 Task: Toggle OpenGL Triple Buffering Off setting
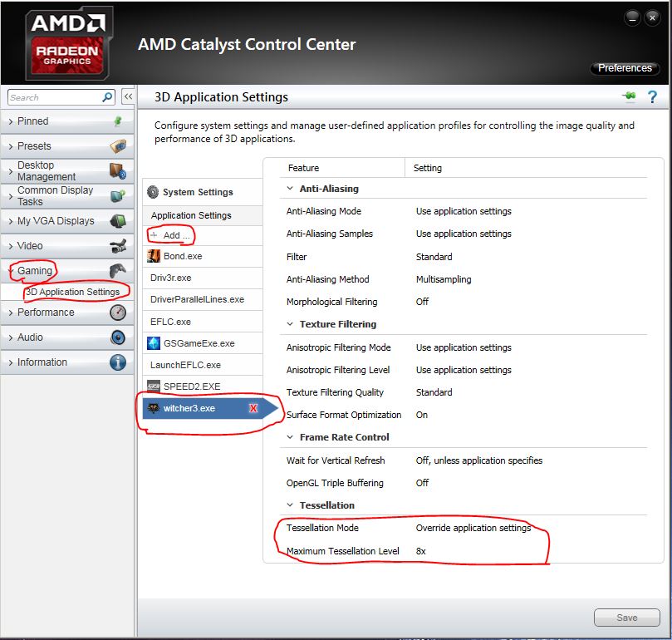(422, 483)
